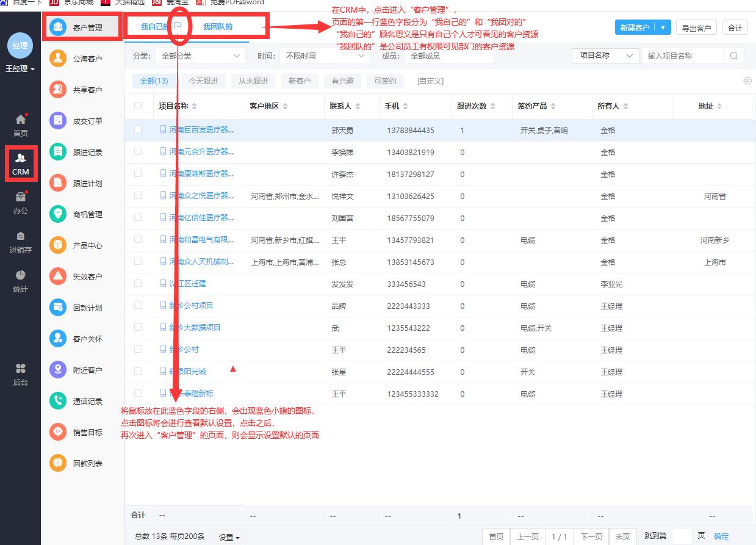Check the 河南众之悦医疗器 row checkbox
Viewport: 756px width, 545px height.
coord(138,195)
